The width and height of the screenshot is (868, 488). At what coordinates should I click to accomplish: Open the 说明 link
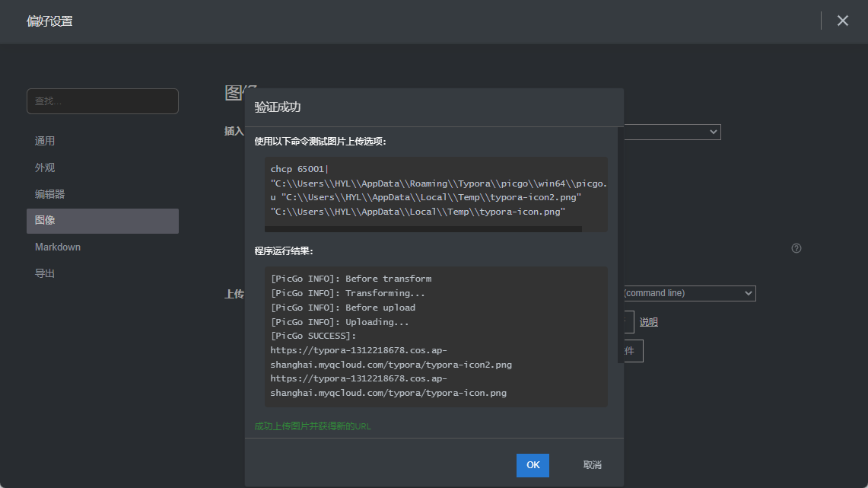[x=649, y=322]
